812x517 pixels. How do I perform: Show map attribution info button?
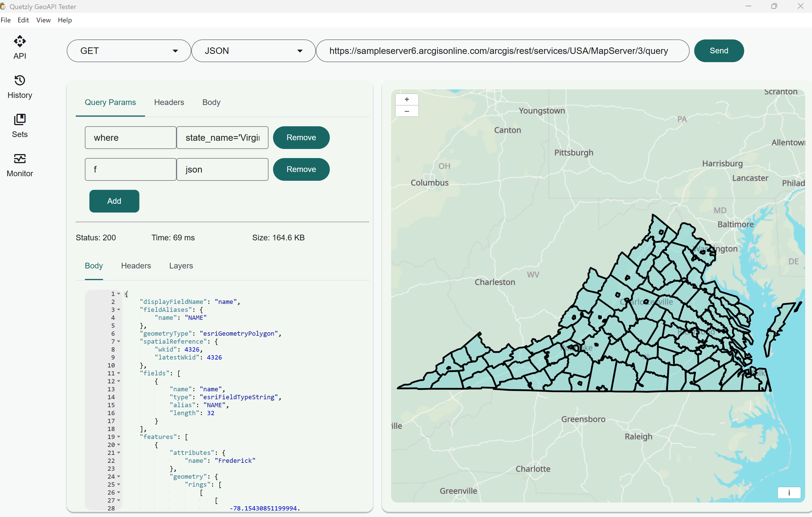point(789,492)
